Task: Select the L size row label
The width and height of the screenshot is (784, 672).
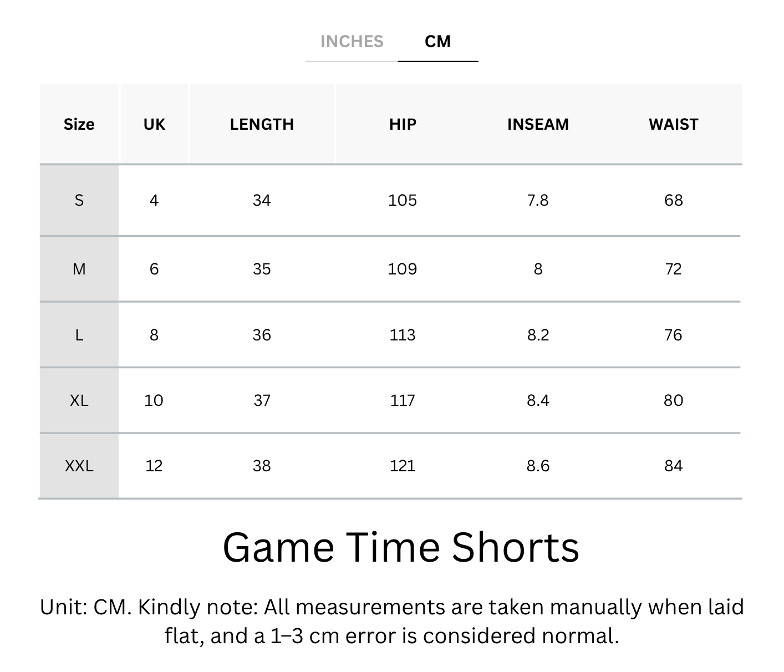Action: pos(79,335)
